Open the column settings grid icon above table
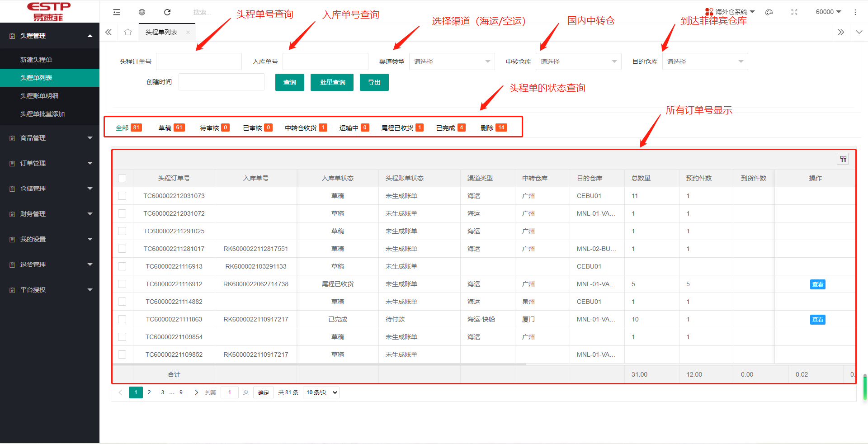The height and width of the screenshot is (444, 868). (x=843, y=159)
